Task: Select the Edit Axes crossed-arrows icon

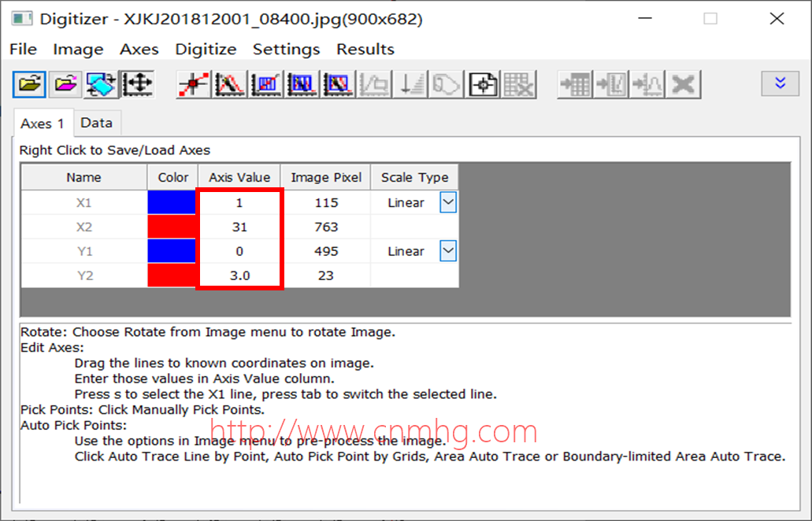Action: coord(138,83)
